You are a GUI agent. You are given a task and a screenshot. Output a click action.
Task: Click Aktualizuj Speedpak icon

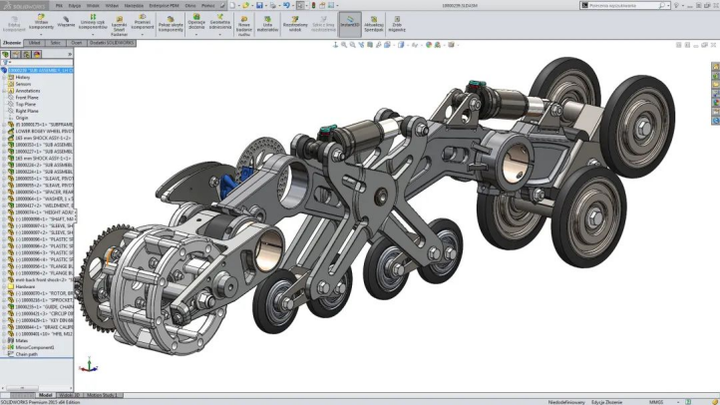pos(374,19)
